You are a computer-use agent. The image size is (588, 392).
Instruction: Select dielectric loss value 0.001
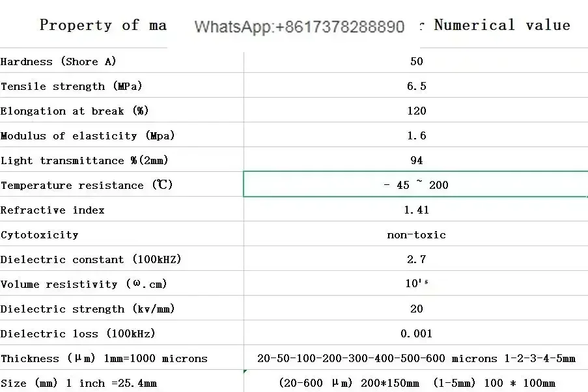click(416, 333)
